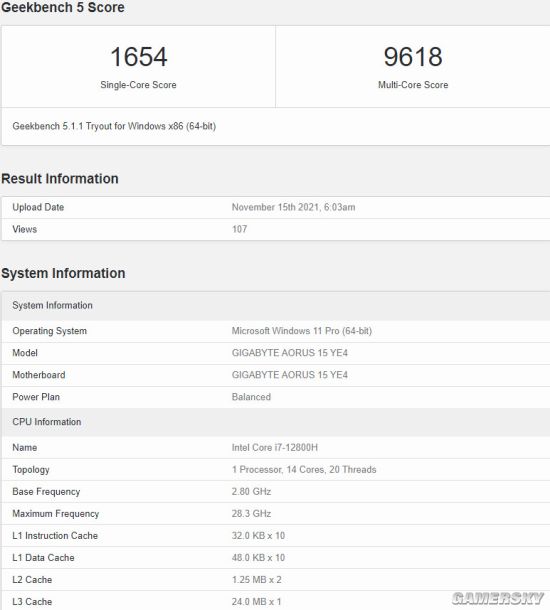Select the Geekbench 5.1.1 Tryout version text
This screenshot has height=610, width=550.
(114, 126)
